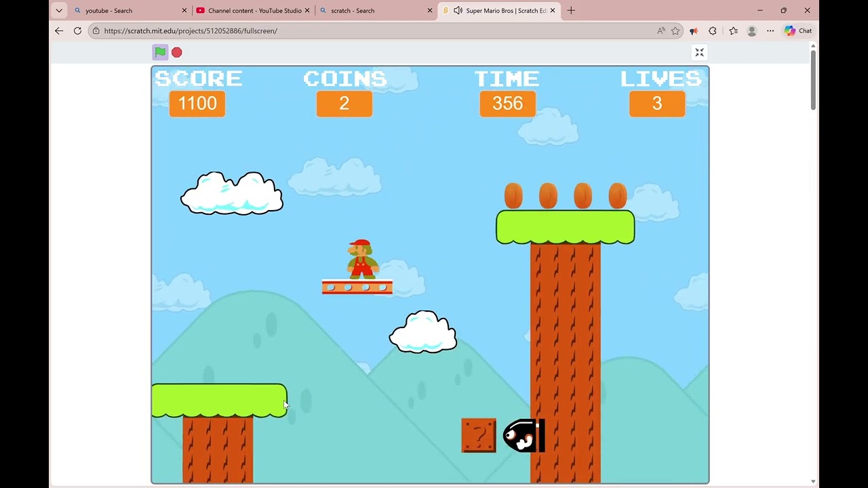
Task: Switch to the youtube - Search tab
Action: tap(130, 10)
